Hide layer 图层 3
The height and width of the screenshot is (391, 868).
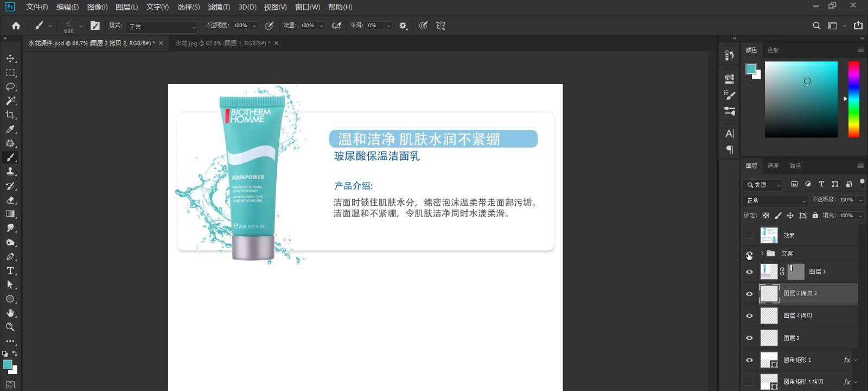point(749,338)
